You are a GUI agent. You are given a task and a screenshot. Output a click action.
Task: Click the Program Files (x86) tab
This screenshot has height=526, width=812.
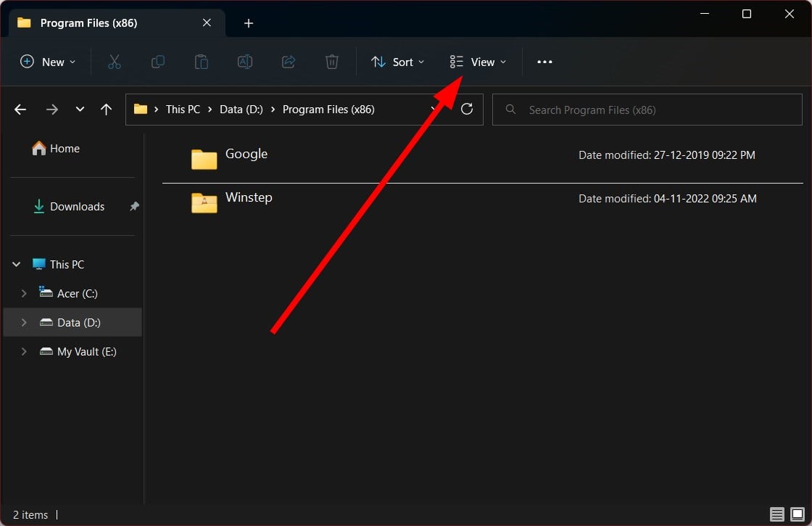[x=117, y=22]
